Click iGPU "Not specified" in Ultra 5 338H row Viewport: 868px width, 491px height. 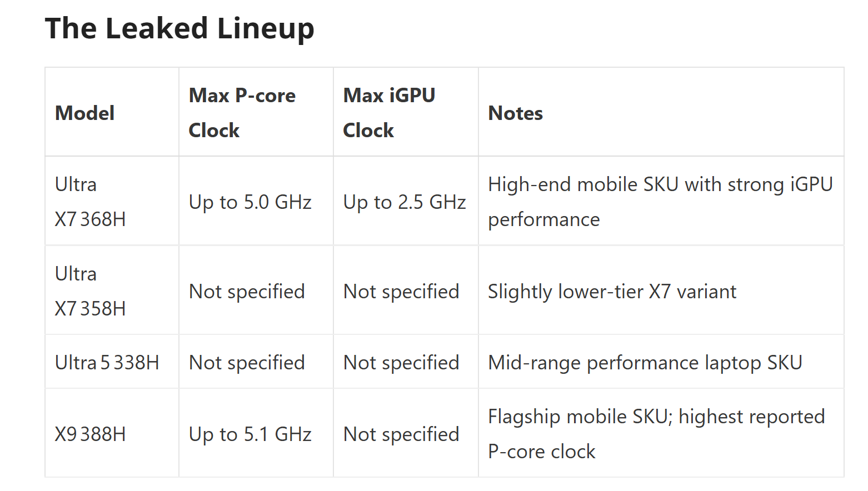(401, 363)
